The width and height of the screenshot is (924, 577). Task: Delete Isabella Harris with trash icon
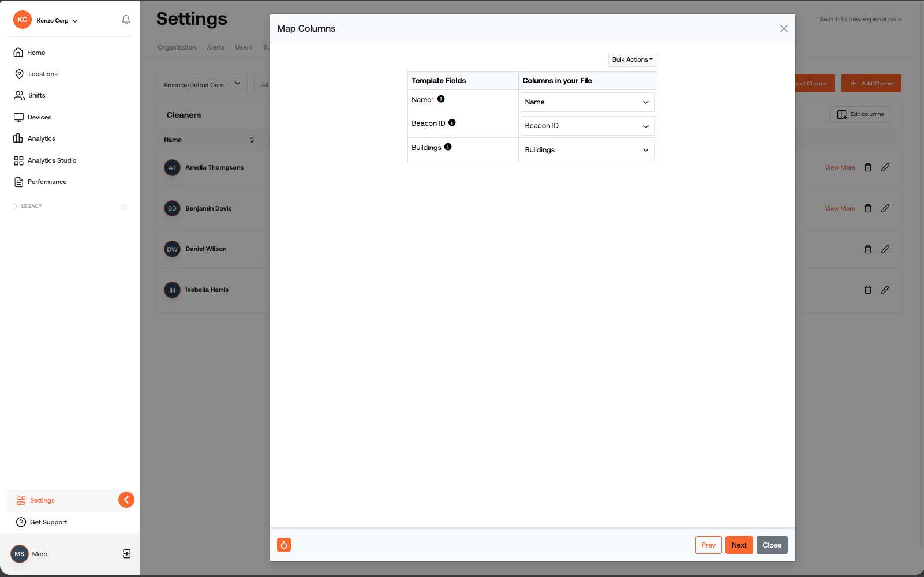pyautogui.click(x=868, y=290)
